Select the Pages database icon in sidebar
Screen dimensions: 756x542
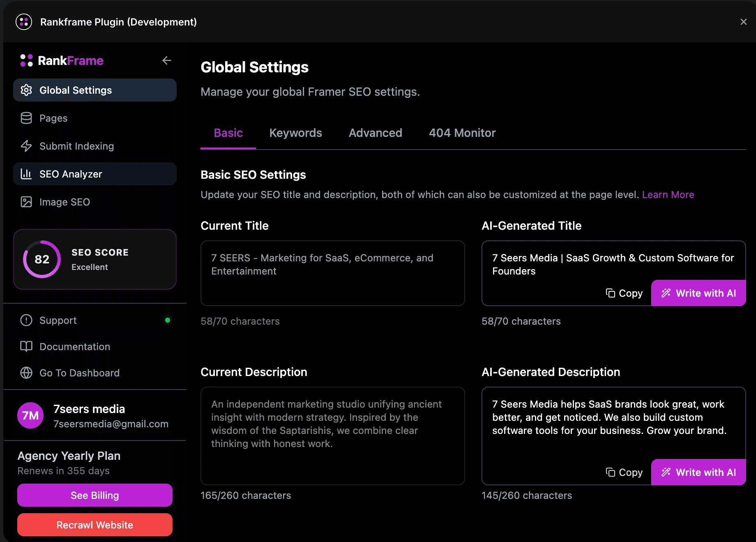[x=26, y=118]
